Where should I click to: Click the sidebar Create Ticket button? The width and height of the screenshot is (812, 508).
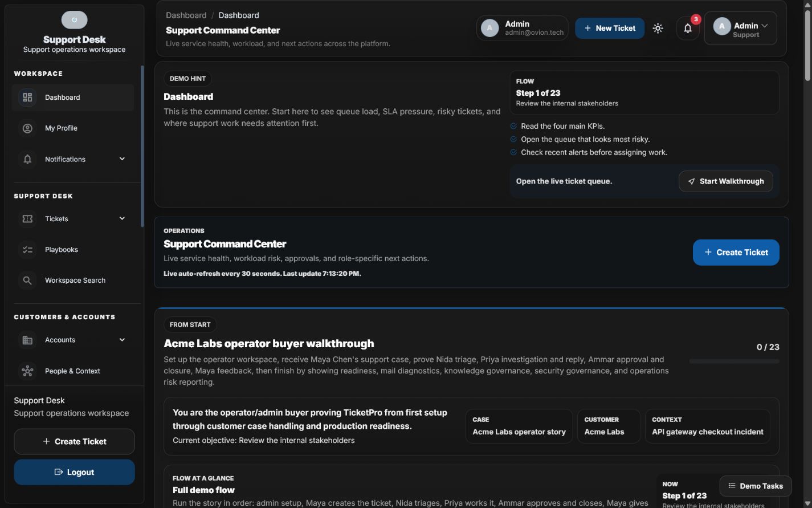point(74,442)
